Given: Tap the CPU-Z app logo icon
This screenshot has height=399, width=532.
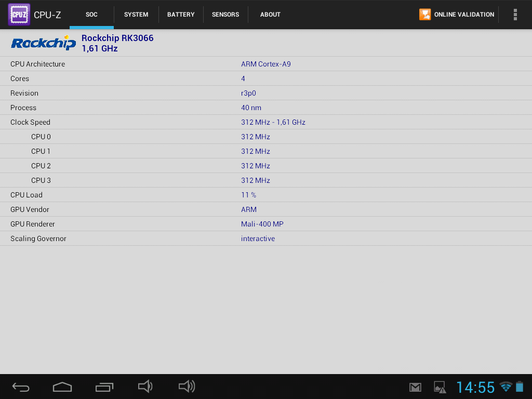Looking at the screenshot, I should 19,15.
